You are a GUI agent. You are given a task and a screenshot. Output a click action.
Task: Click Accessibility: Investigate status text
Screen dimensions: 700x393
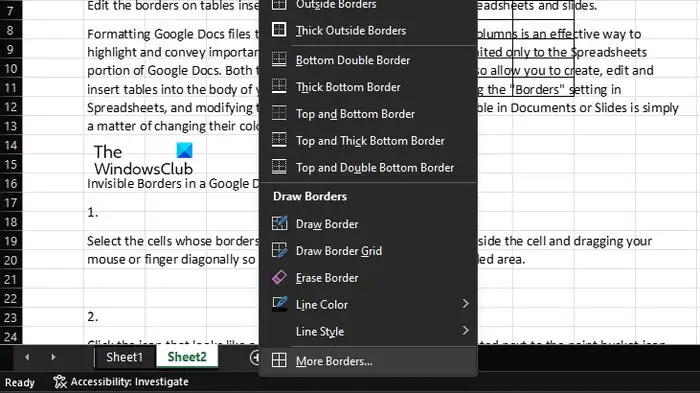pyautogui.click(x=129, y=382)
